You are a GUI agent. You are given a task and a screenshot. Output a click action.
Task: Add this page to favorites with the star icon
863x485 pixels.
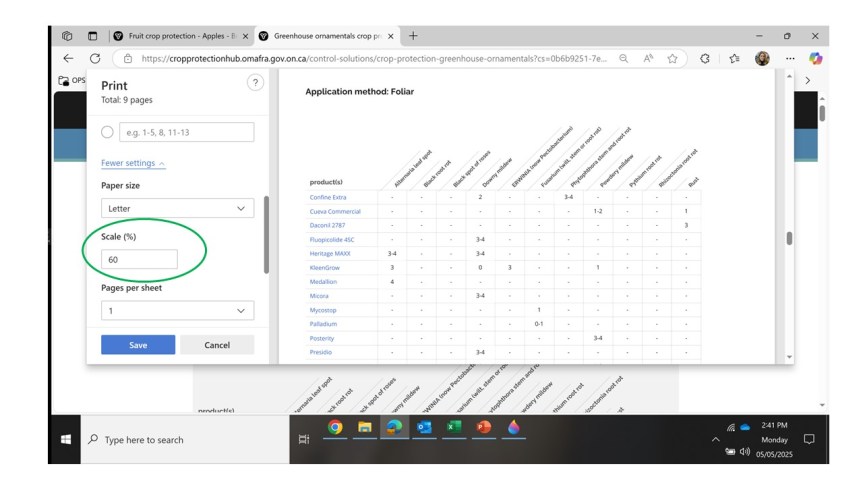[672, 58]
